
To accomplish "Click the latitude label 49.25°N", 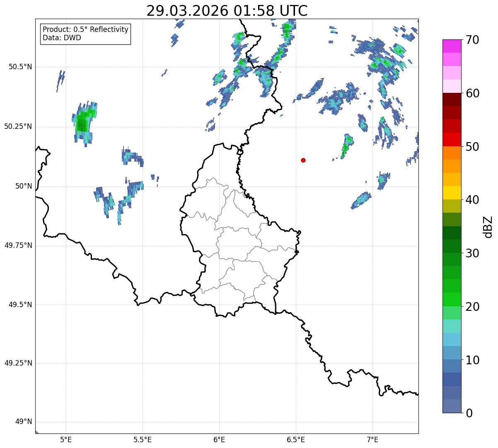I will pyautogui.click(x=18, y=363).
